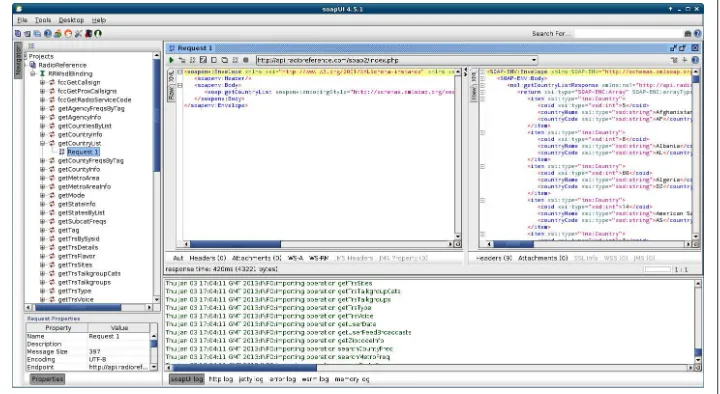Screen dimensions: 720x394
Task: Click the add-to-TestCase icon next to Submit
Action: pos(182,60)
